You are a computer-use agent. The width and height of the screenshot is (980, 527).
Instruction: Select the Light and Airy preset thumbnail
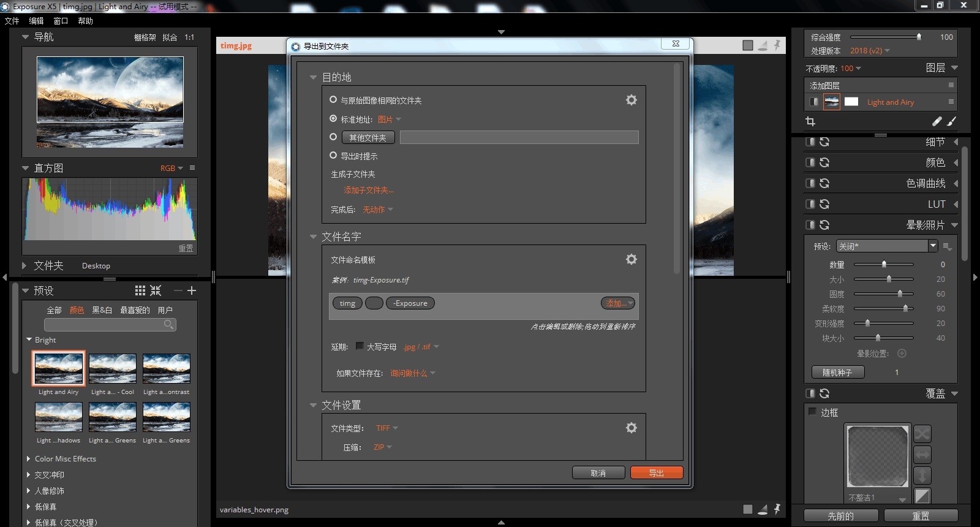point(59,368)
